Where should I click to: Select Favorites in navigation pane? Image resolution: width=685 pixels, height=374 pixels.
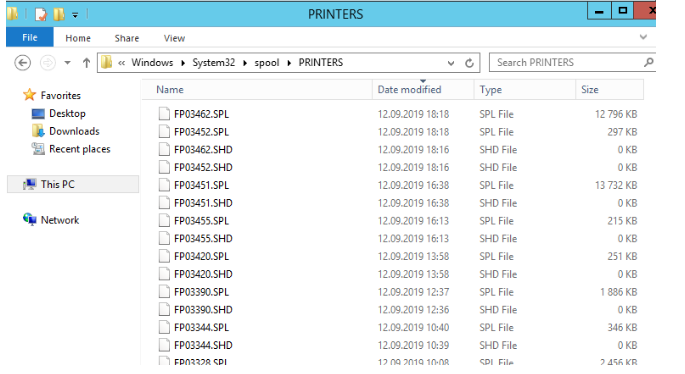click(x=61, y=95)
